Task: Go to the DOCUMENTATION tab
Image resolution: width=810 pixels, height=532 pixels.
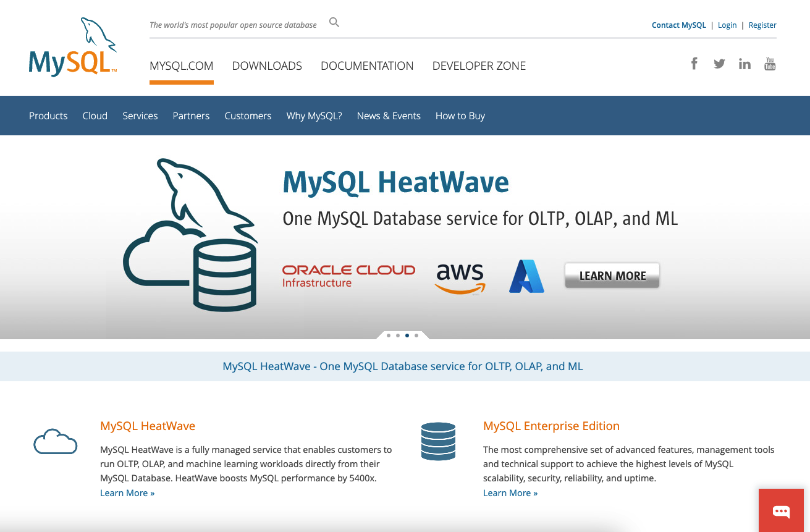Action: tap(367, 66)
